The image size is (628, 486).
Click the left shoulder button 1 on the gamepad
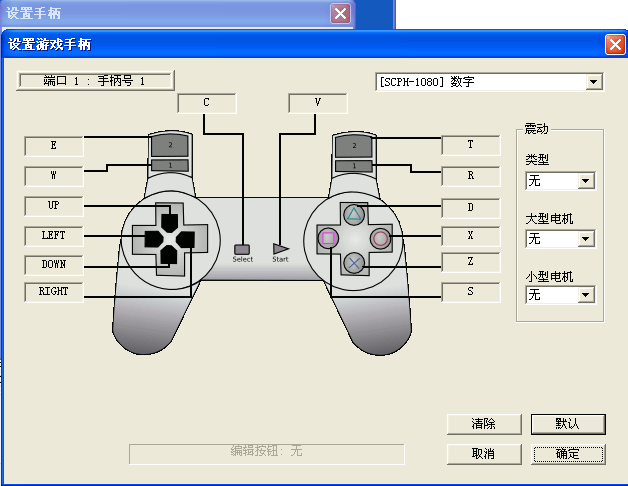170,165
